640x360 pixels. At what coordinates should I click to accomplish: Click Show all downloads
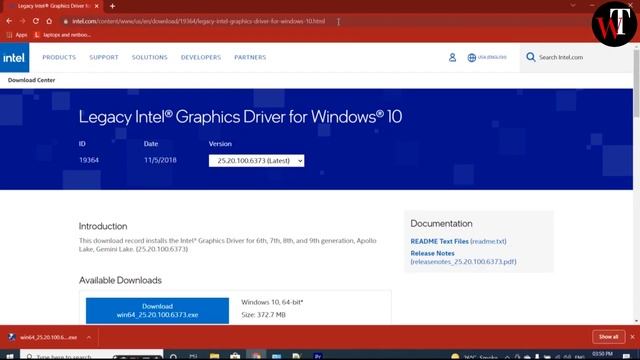pos(608,337)
